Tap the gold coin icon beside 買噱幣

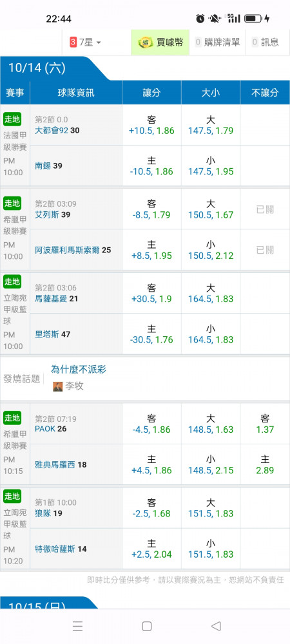146,43
